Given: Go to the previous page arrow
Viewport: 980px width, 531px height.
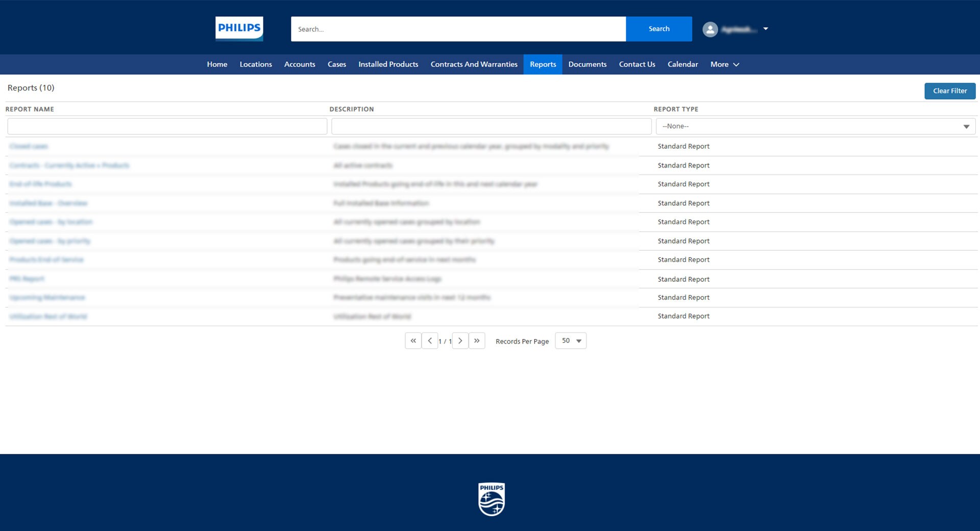Looking at the screenshot, I should (430, 341).
